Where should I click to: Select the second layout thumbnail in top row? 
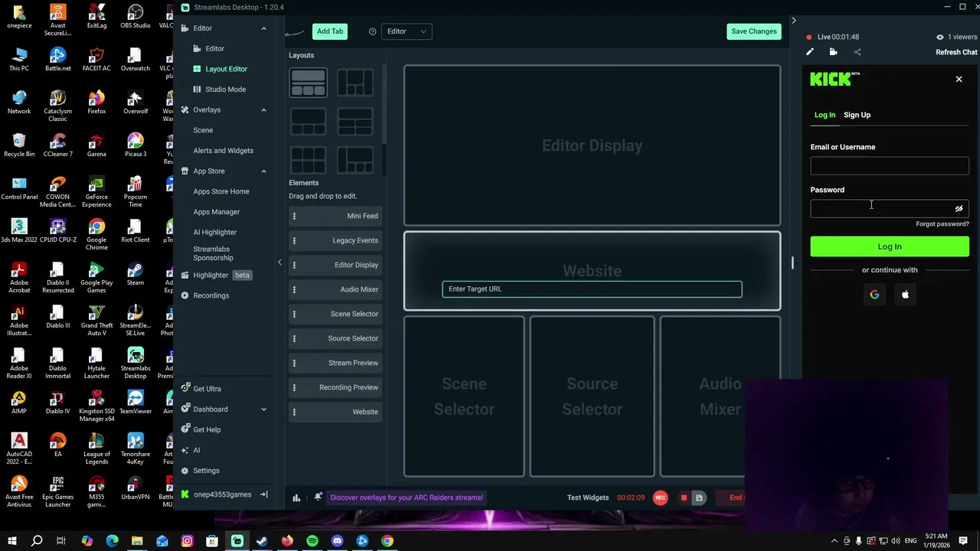pyautogui.click(x=355, y=83)
